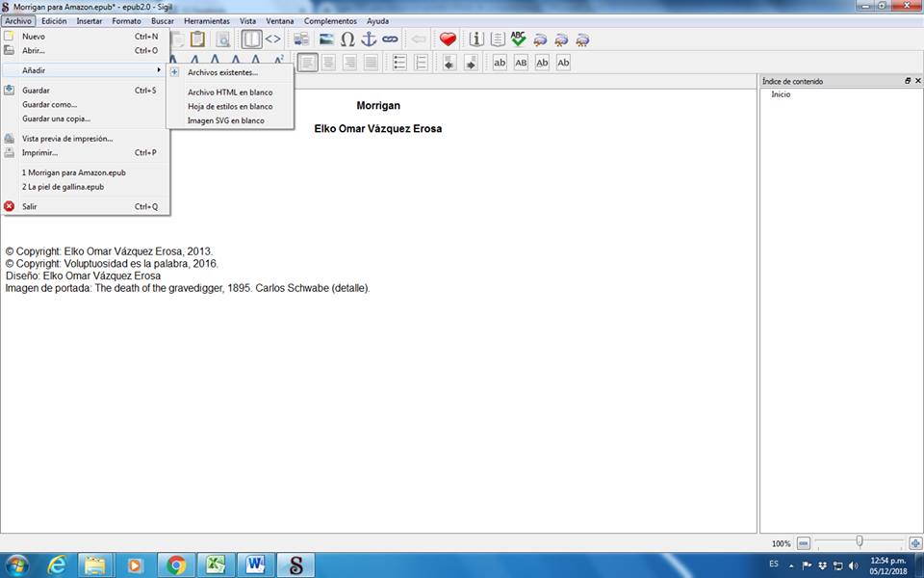Choose 'Archivo HTML en blanco' option
The width and height of the screenshot is (924, 578).
pyautogui.click(x=230, y=92)
